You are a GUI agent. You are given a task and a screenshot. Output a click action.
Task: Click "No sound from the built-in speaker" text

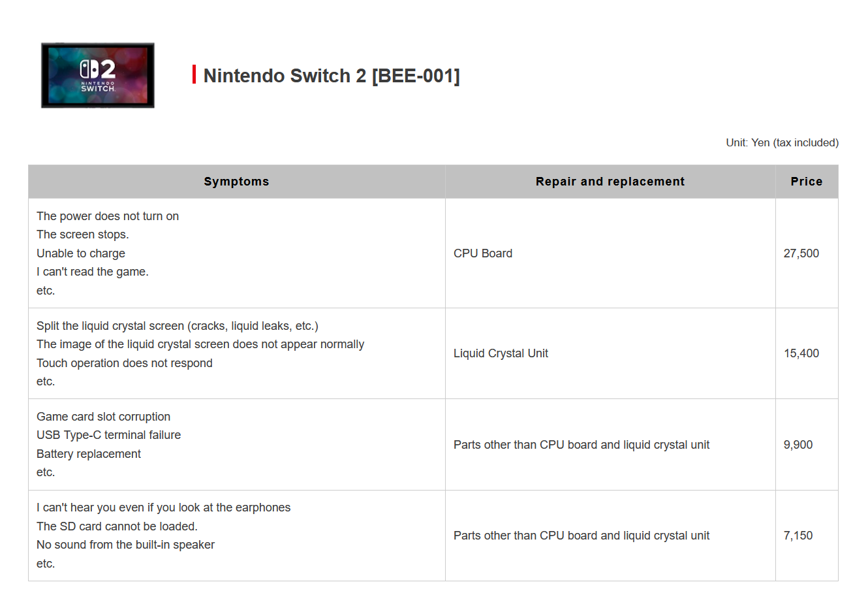(125, 545)
